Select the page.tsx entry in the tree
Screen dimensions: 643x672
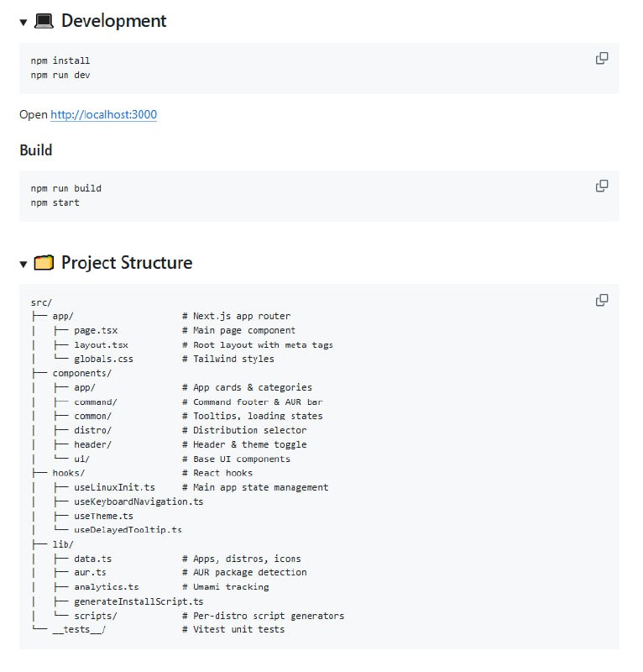97,330
